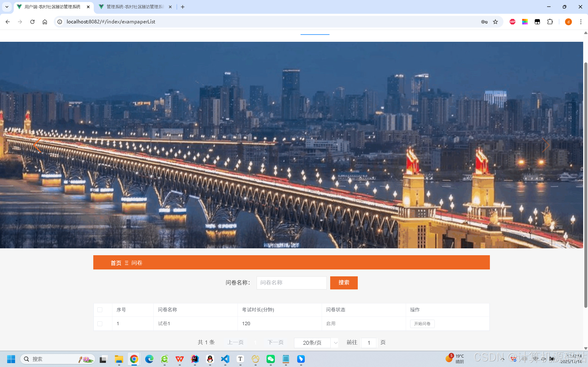Click the 中 input method indicator
This screenshot has width=588, height=367.
(525, 359)
